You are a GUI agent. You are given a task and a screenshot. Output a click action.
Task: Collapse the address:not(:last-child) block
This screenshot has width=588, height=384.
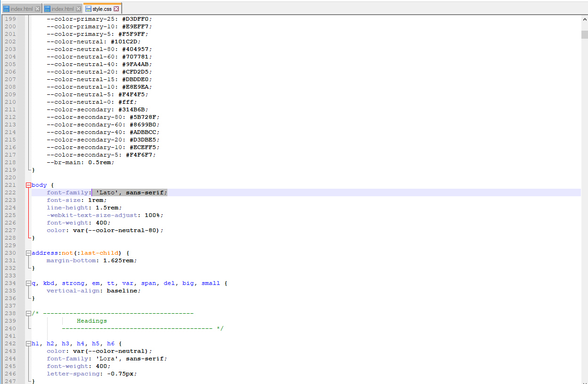[28, 253]
